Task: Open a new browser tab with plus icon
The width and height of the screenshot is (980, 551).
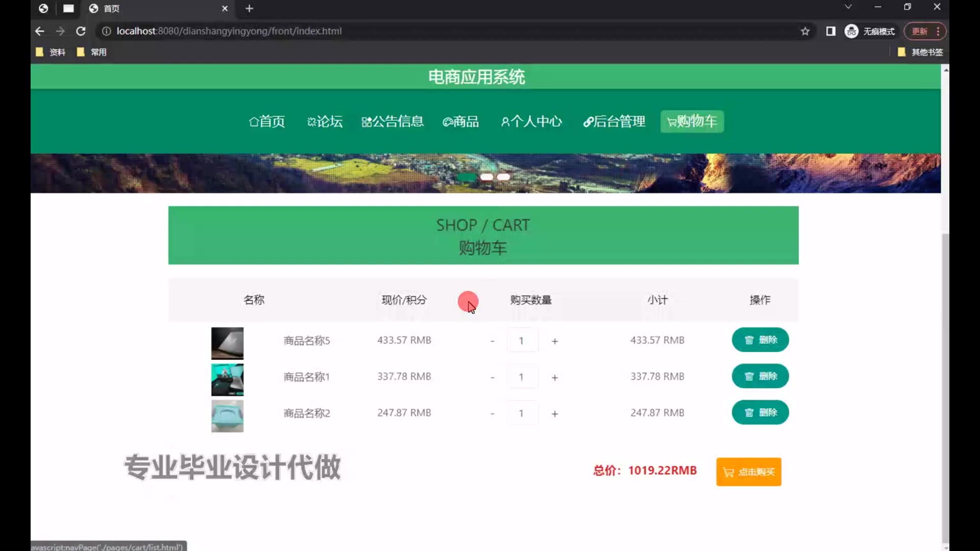Action: click(x=249, y=9)
